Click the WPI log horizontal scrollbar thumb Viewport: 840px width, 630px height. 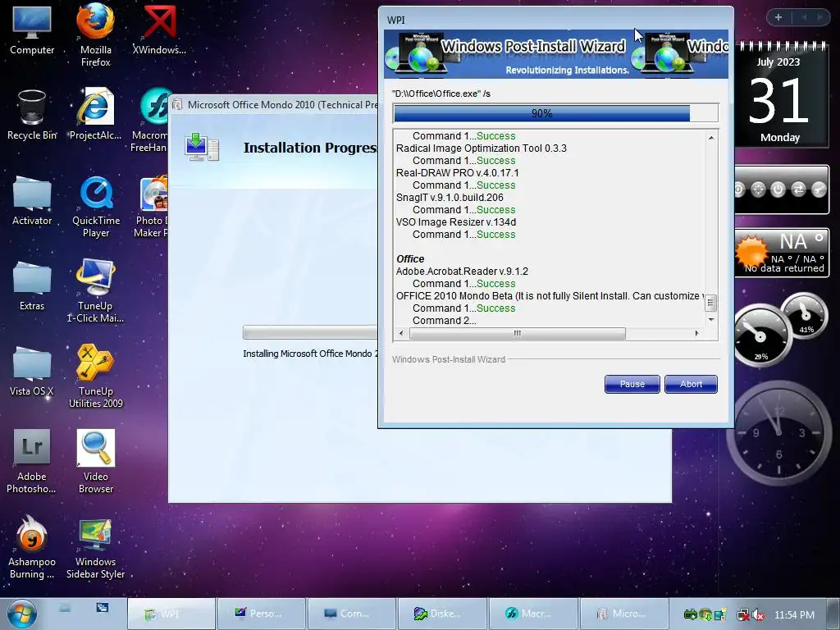tap(518, 333)
